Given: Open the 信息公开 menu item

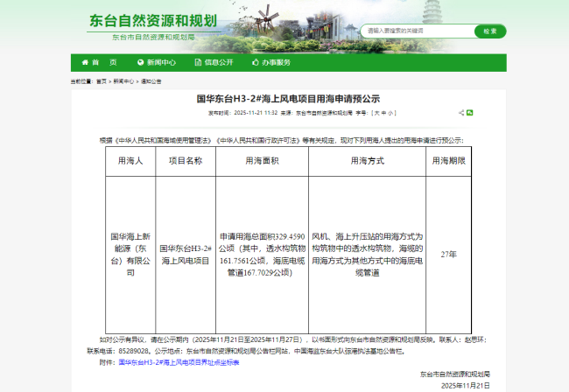Looking at the screenshot, I should click(214, 62).
